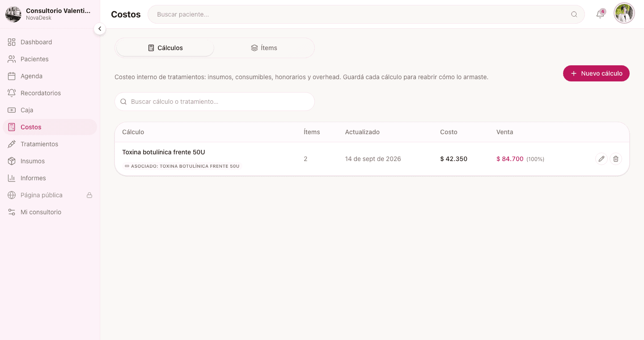The image size is (644, 340).
Task: Click the 14 de sept de 2026 date
Action: (x=373, y=159)
